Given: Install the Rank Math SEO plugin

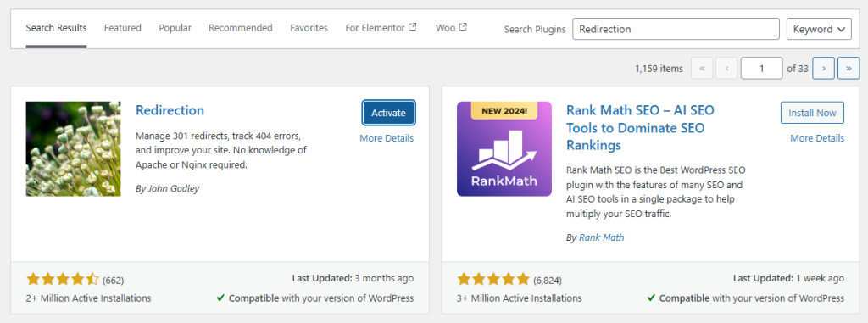Looking at the screenshot, I should coord(812,113).
